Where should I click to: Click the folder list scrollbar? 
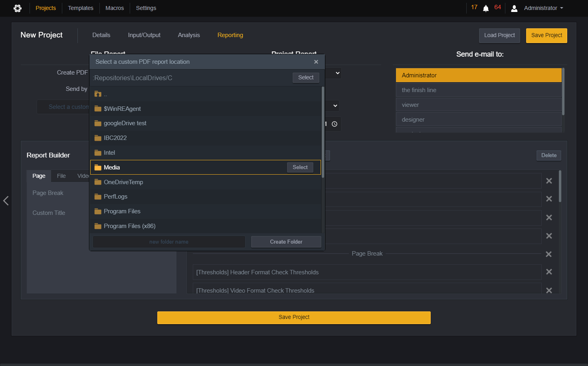(323, 132)
